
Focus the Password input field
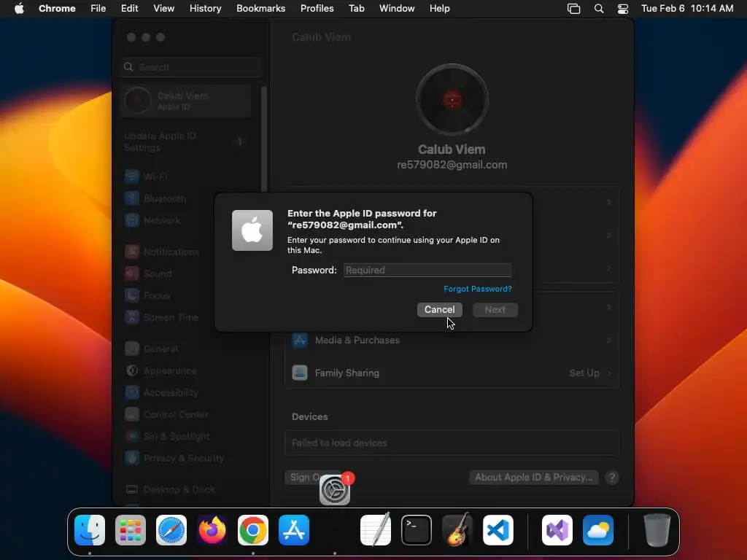point(427,270)
